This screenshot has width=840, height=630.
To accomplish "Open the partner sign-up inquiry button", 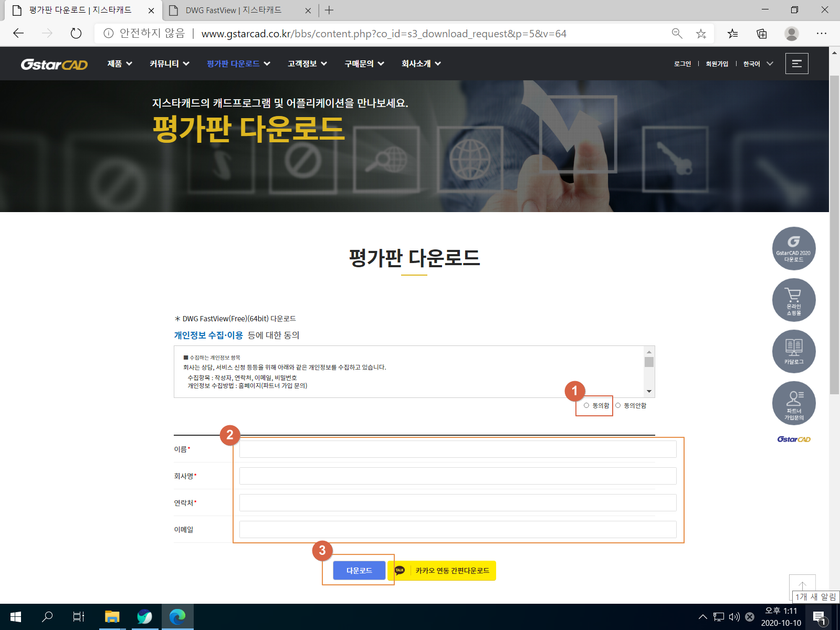I will click(793, 403).
